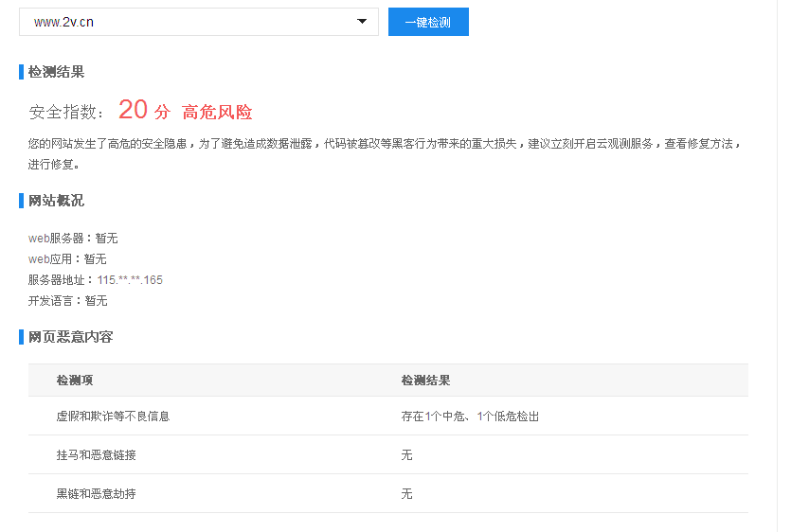Click the web服务器 info line
This screenshot has height=532, width=809.
[73, 239]
